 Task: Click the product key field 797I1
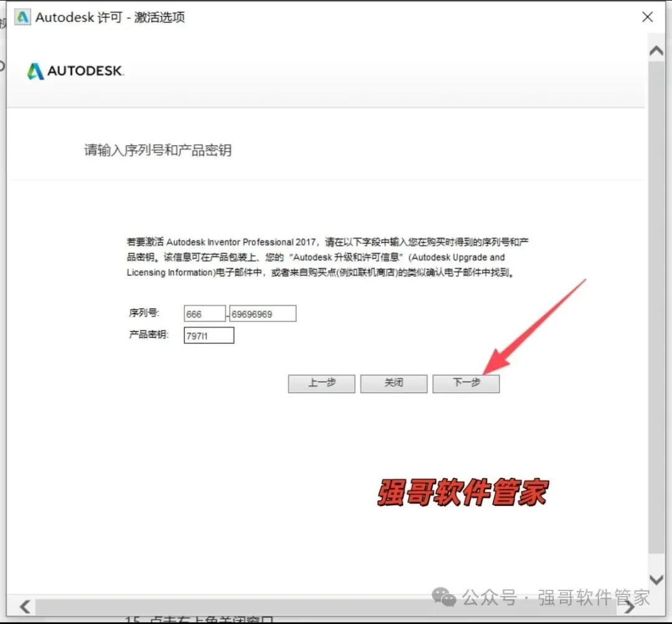pos(208,335)
